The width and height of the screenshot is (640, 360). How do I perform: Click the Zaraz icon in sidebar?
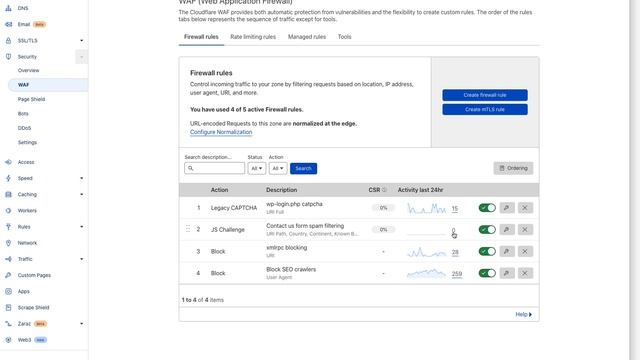tap(8, 324)
